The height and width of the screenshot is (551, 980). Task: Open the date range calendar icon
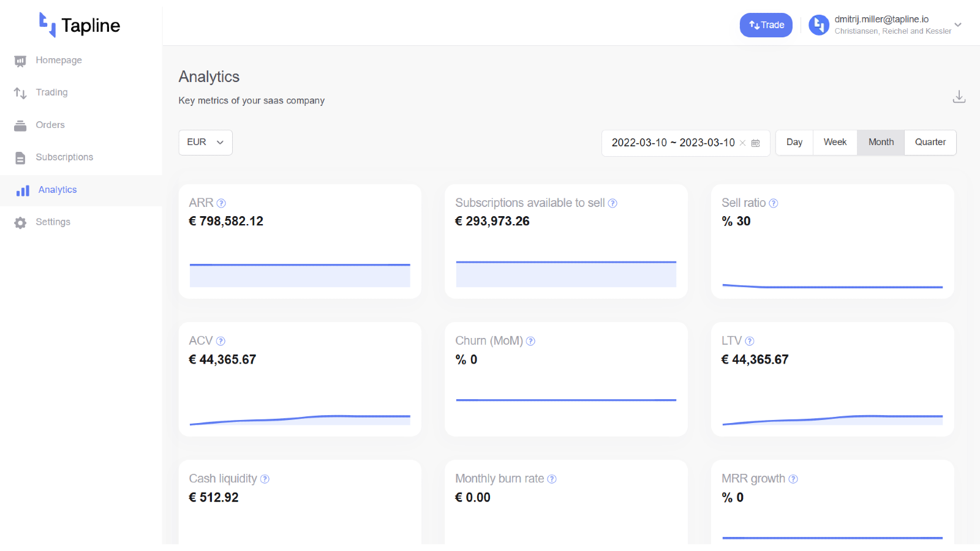(755, 143)
